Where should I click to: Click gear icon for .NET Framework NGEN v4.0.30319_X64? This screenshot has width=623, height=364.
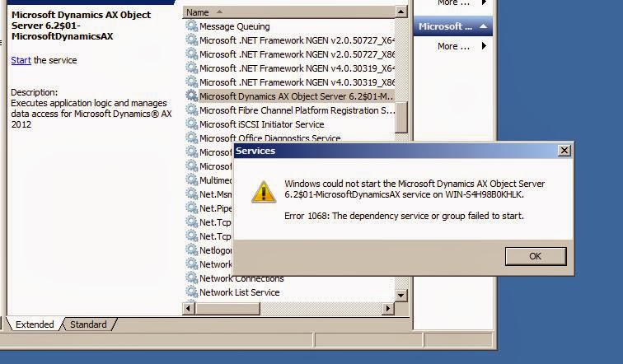tap(192, 68)
